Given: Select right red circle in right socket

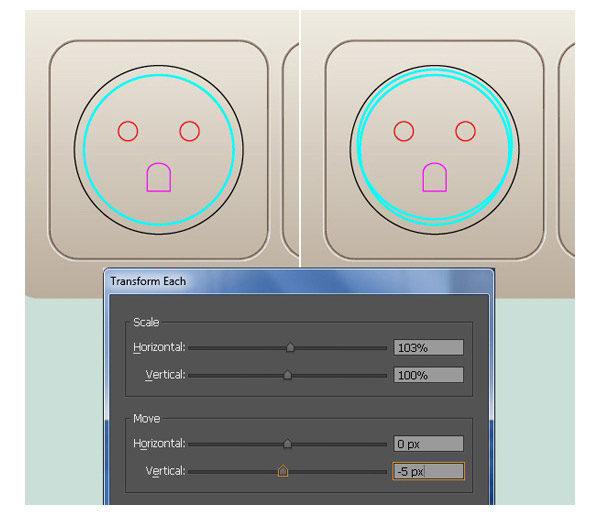Looking at the screenshot, I should [465, 131].
